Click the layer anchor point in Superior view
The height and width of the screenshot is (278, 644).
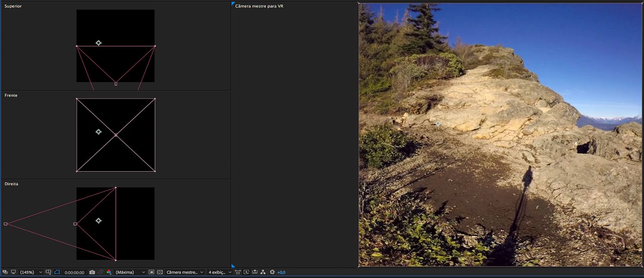click(x=99, y=43)
